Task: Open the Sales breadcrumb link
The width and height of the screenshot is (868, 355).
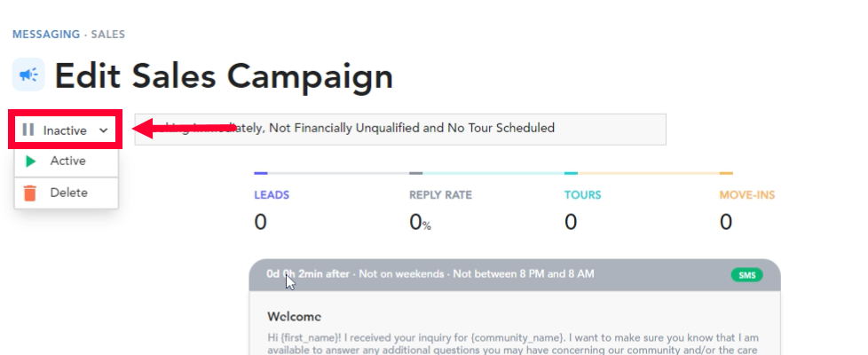Action: 108,35
